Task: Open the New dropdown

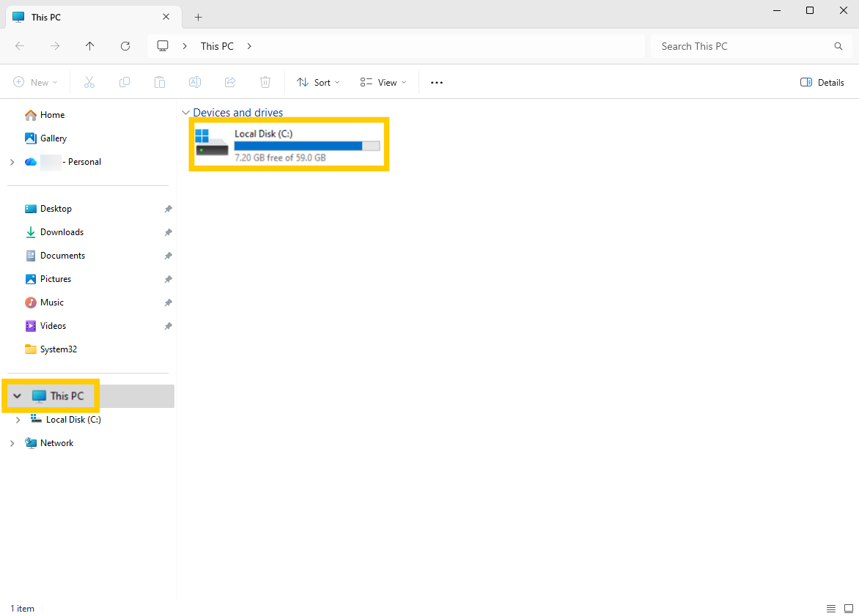Action: click(36, 82)
